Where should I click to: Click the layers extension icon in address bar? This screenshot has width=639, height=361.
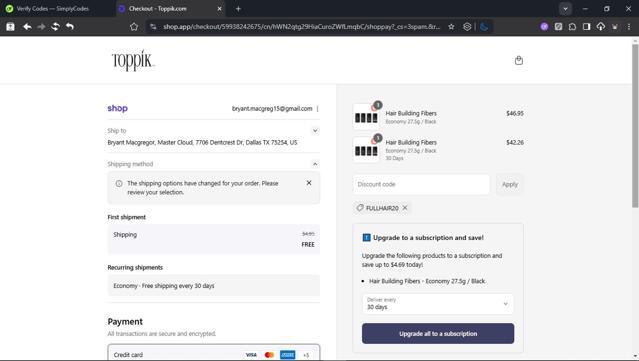click(x=467, y=26)
